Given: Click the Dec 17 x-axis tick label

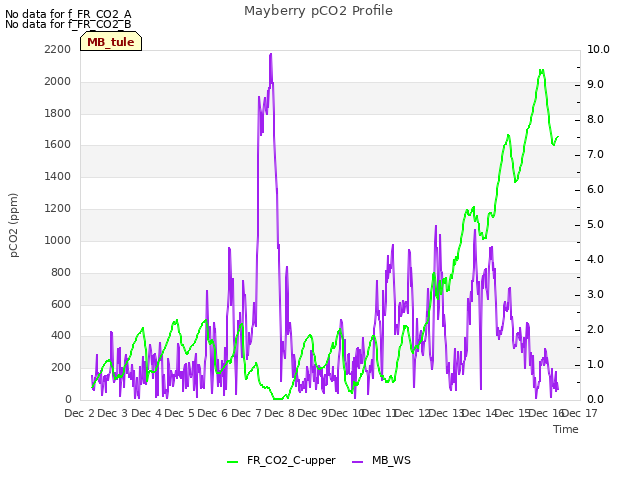Looking at the screenshot, I should point(580,413).
